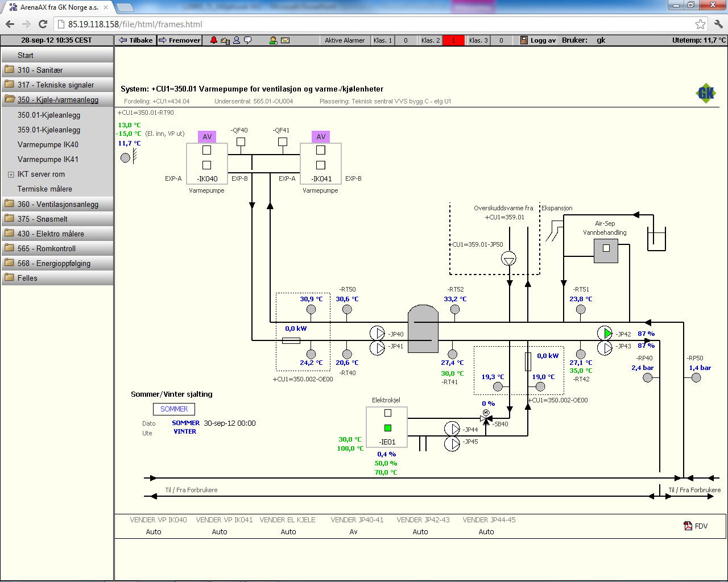Reload the page in the browser

pos(43,24)
